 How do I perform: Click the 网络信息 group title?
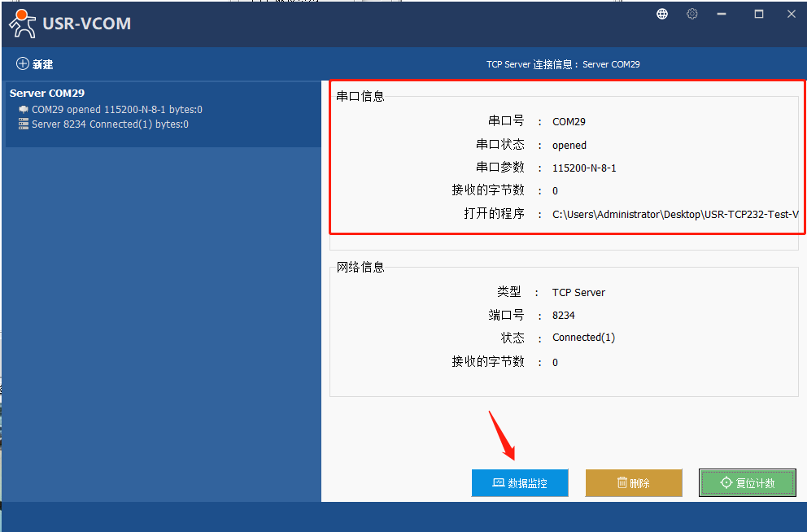360,267
